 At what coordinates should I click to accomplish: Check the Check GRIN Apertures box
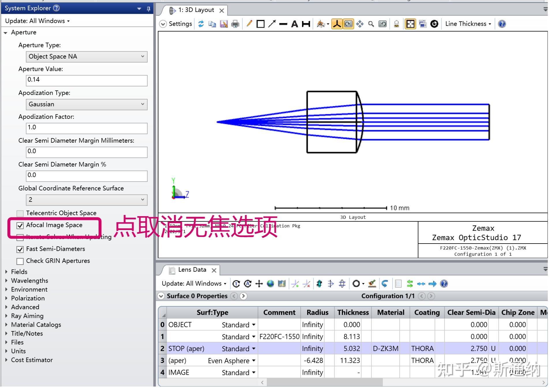(20, 261)
